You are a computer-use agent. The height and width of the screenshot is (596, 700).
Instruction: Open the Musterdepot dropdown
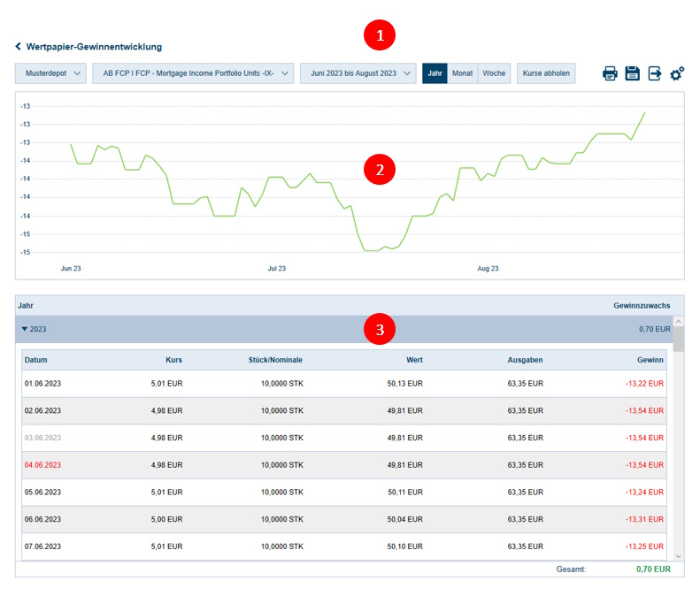[50, 73]
